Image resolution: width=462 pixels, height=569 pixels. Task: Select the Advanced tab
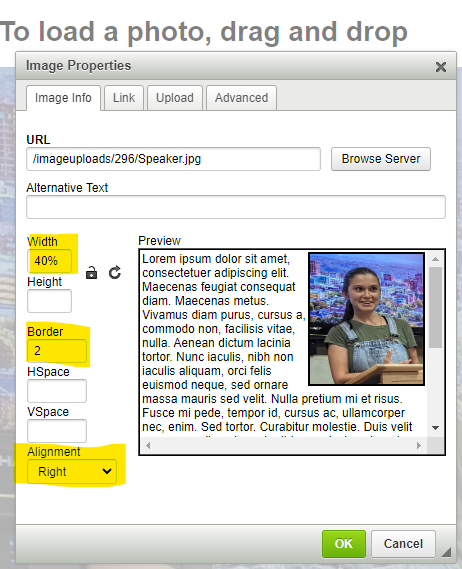pos(241,98)
